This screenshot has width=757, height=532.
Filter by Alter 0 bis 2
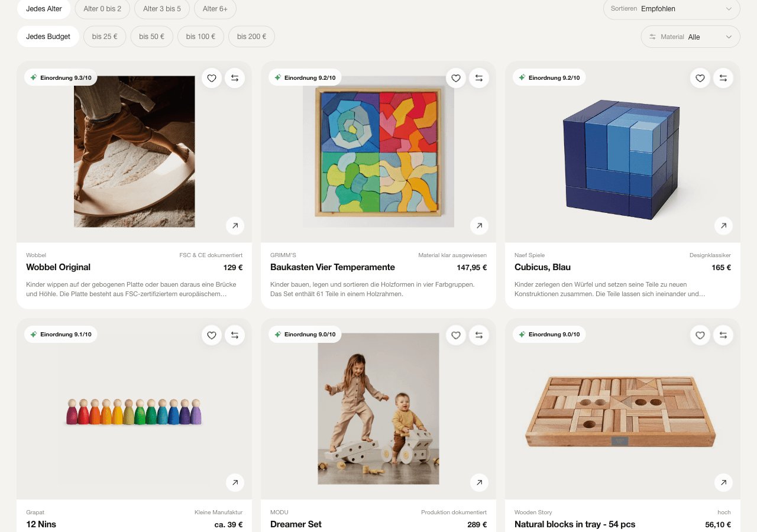(x=102, y=9)
